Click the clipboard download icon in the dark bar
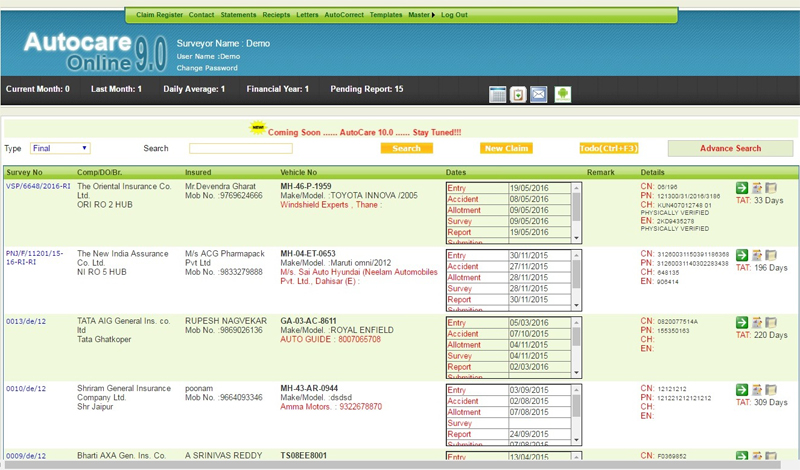 [x=518, y=94]
